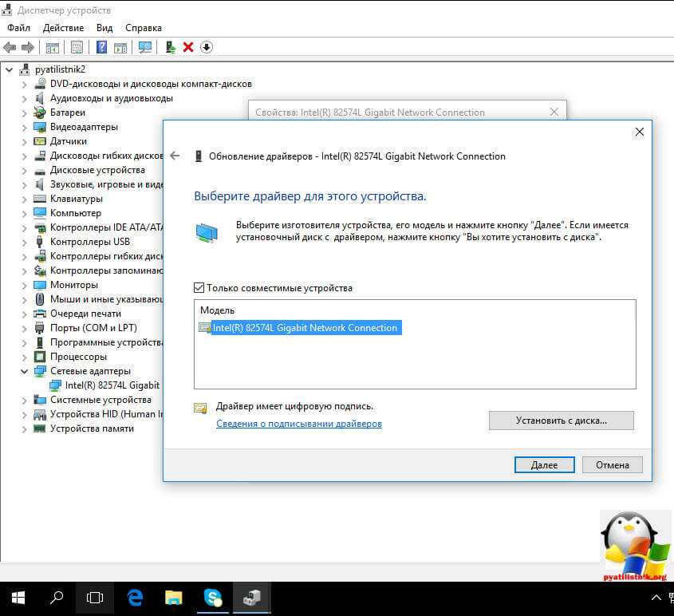Collapse the 'Сетевые адаптеры' node
674x616 pixels.
[x=25, y=371]
